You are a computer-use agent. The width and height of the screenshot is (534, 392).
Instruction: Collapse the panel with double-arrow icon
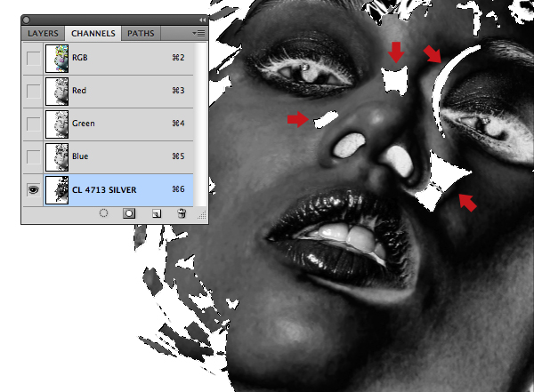tap(202, 20)
